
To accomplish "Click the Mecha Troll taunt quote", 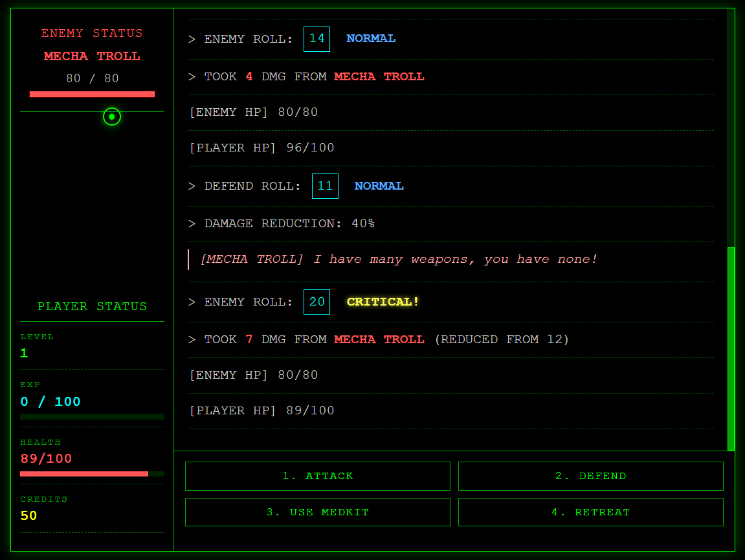I will pos(451,260).
